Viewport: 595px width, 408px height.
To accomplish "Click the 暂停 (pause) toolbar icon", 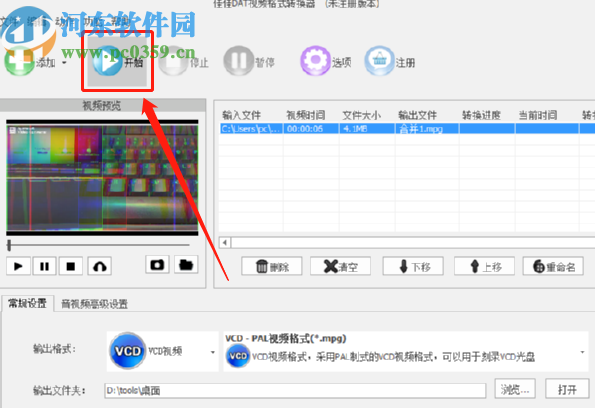I will click(239, 61).
